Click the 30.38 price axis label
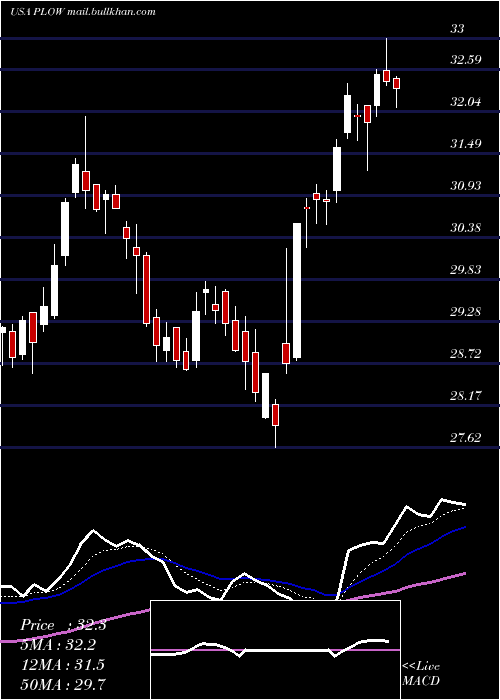 (466, 228)
